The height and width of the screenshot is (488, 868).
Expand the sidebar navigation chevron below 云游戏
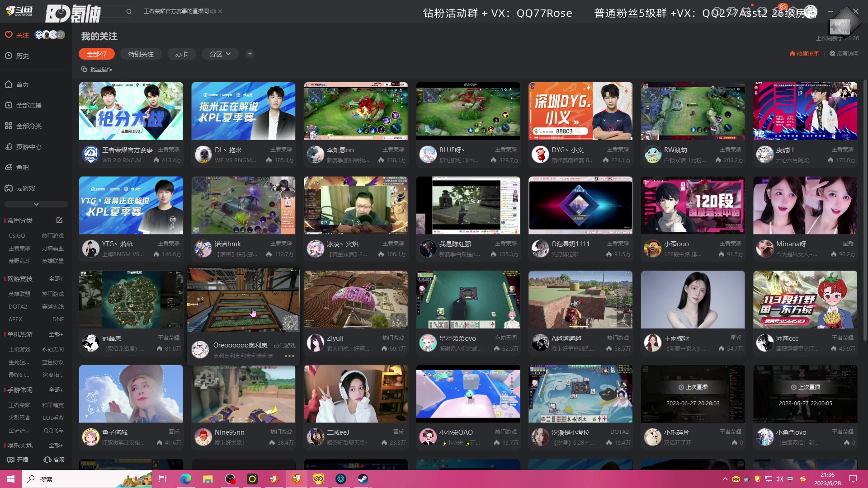pyautogui.click(x=36, y=204)
